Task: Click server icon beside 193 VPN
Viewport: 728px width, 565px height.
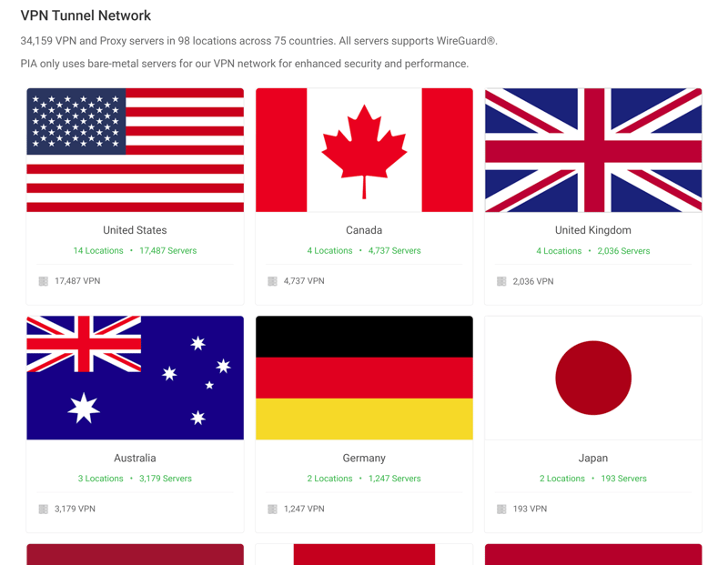Action: (x=501, y=510)
